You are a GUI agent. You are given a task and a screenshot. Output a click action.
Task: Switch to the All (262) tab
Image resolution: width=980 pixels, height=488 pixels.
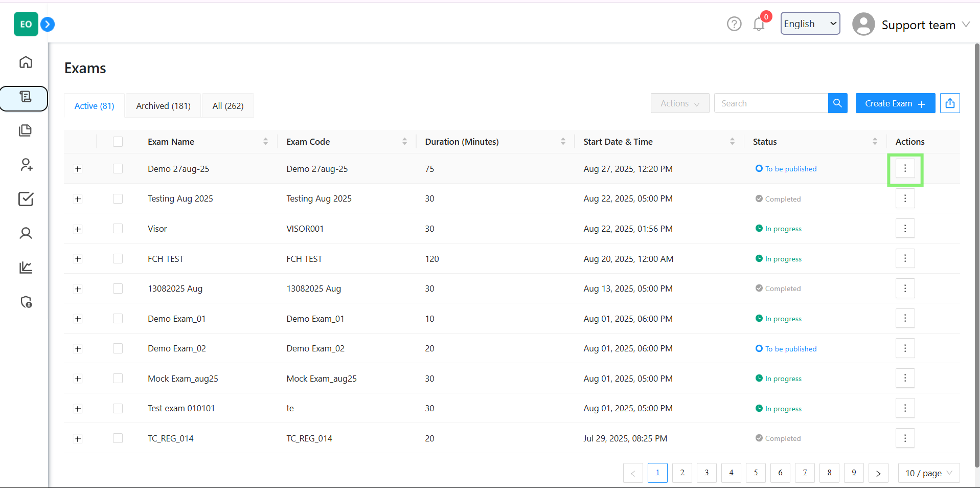228,106
